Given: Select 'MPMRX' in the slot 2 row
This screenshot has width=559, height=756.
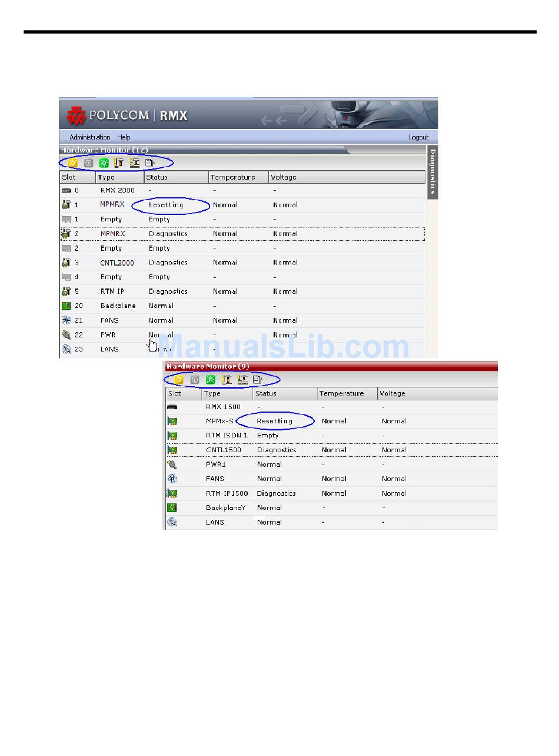Looking at the screenshot, I should 112,234.
